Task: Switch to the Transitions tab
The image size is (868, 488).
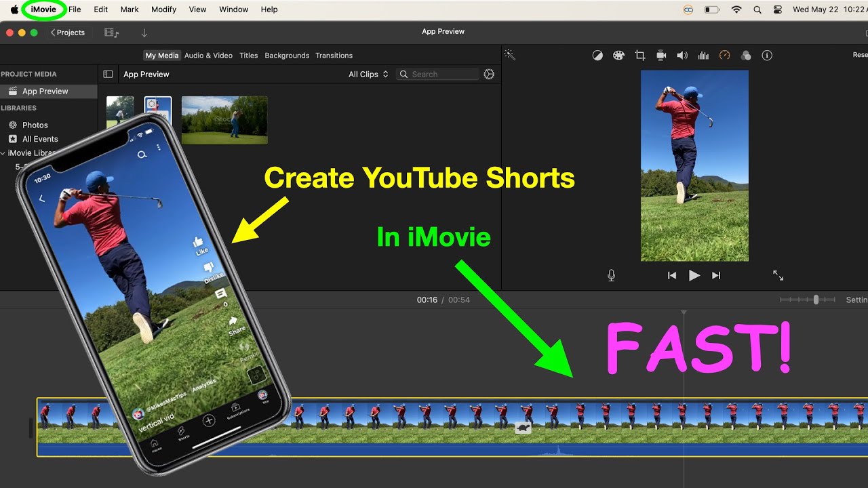Action: (x=334, y=56)
